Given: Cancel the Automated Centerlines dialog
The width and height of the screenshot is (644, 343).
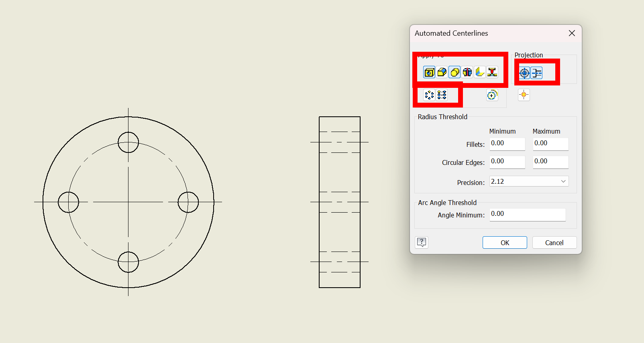Looking at the screenshot, I should coord(554,243).
